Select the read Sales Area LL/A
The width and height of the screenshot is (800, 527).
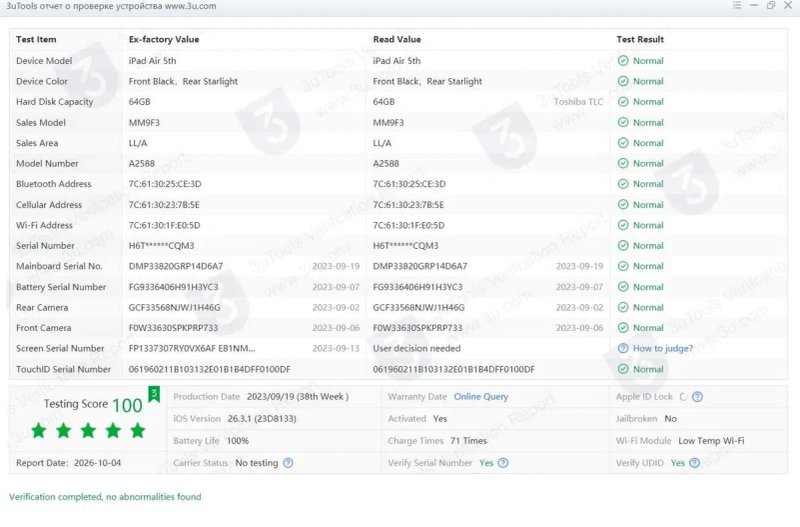coord(382,143)
